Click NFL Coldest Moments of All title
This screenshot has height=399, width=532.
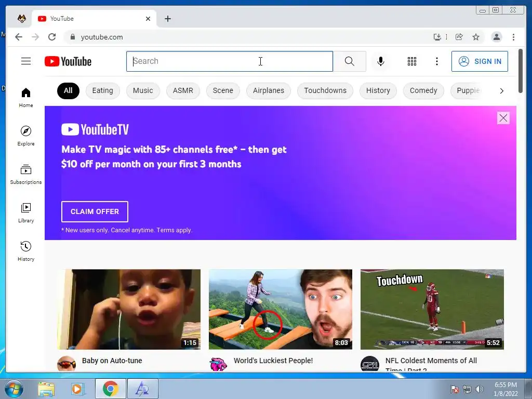point(431,361)
